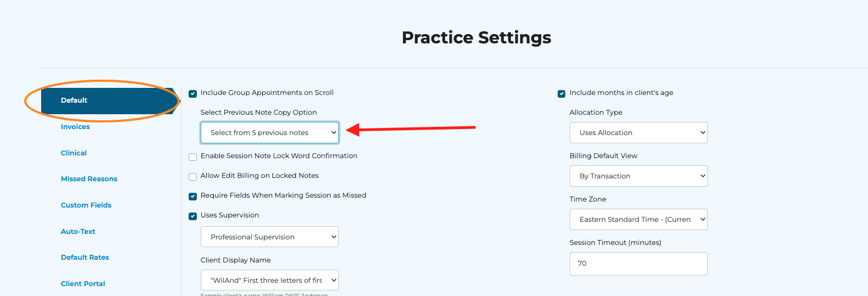Switch to Missed Reasons tab

coord(89,179)
